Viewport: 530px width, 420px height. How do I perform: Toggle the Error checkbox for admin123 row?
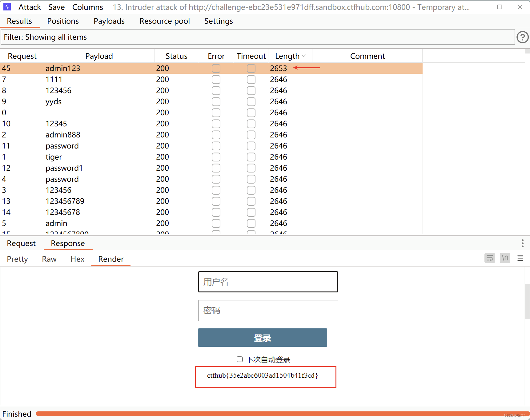pos(216,68)
